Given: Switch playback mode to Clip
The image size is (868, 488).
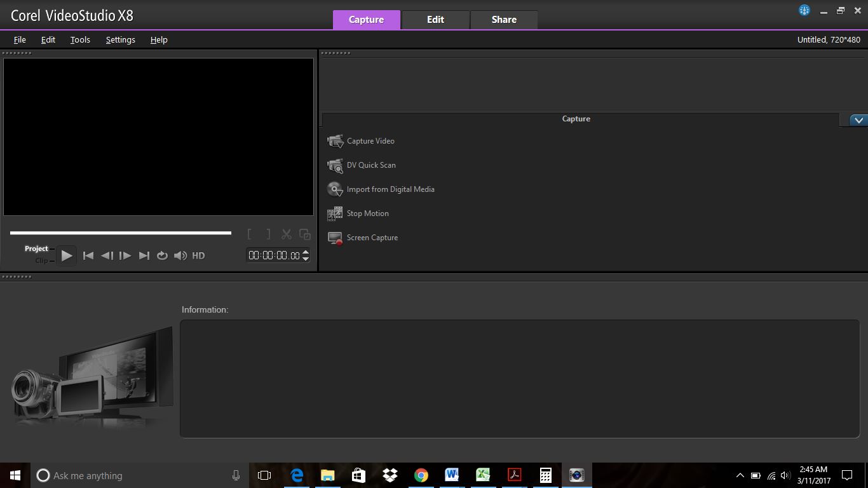Looking at the screenshot, I should coord(41,260).
